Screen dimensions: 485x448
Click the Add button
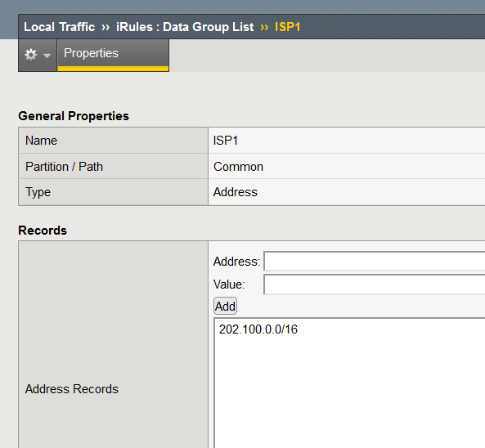[225, 306]
